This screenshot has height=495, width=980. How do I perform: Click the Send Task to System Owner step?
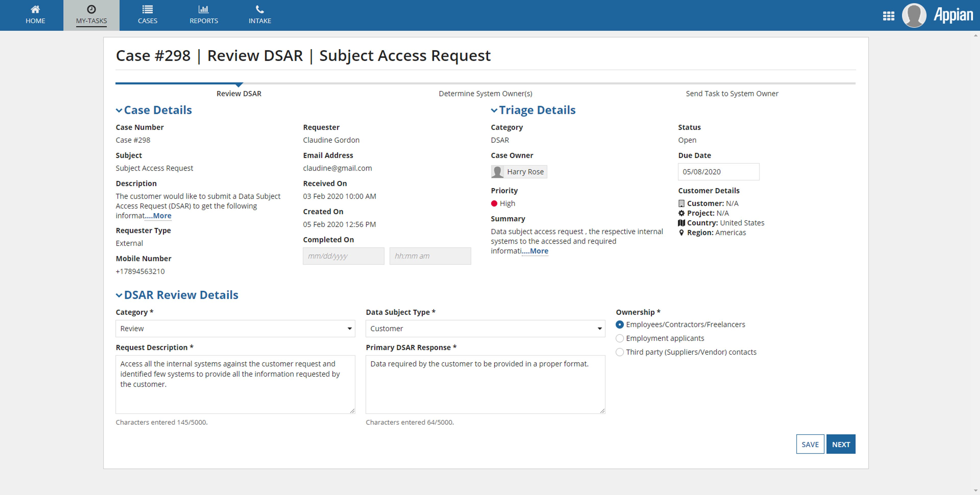732,94
